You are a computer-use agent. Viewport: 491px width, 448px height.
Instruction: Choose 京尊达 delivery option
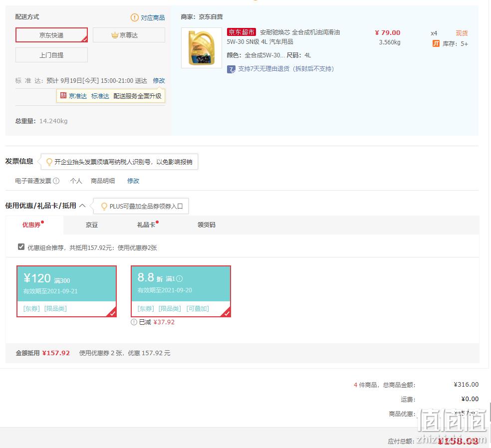(129, 35)
